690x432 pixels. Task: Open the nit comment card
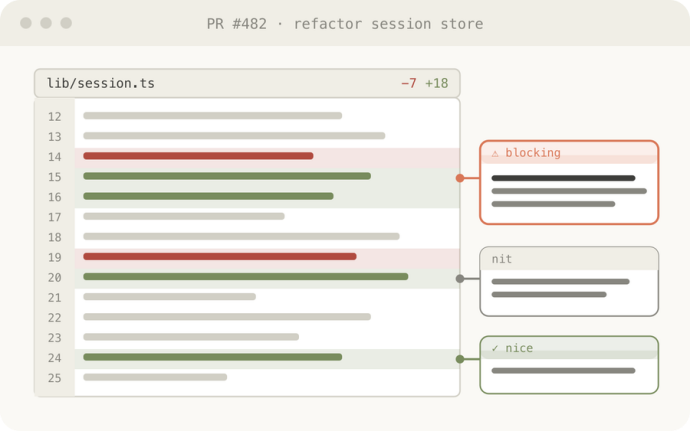[569, 282]
